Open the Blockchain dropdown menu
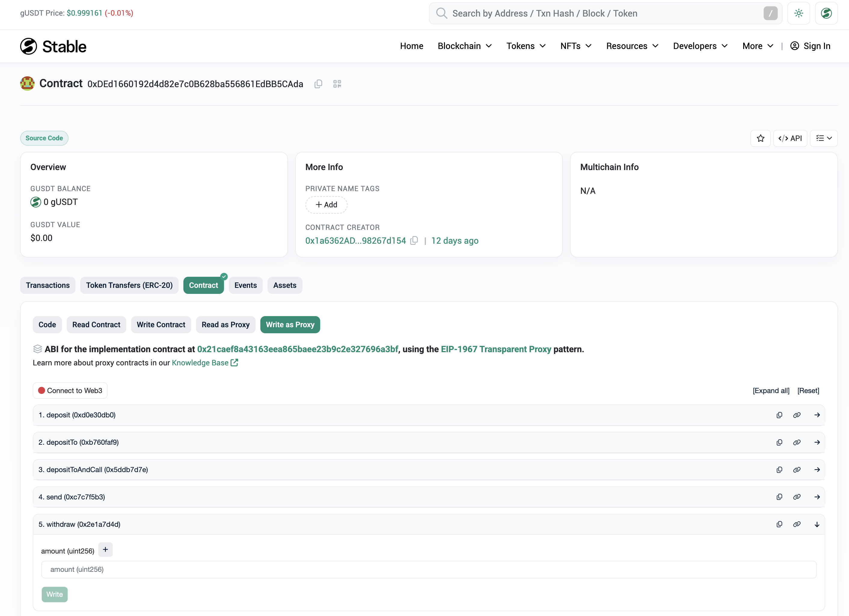Image resolution: width=849 pixels, height=616 pixels. pos(464,46)
